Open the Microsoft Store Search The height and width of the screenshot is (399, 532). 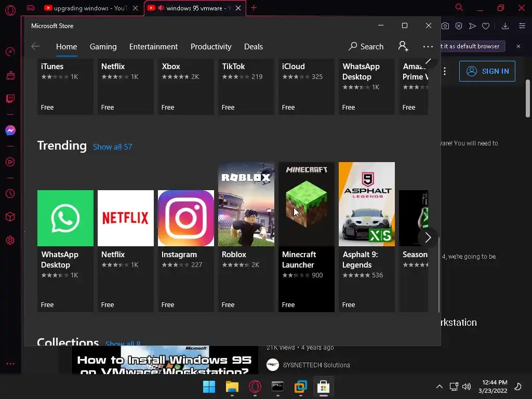click(x=366, y=46)
